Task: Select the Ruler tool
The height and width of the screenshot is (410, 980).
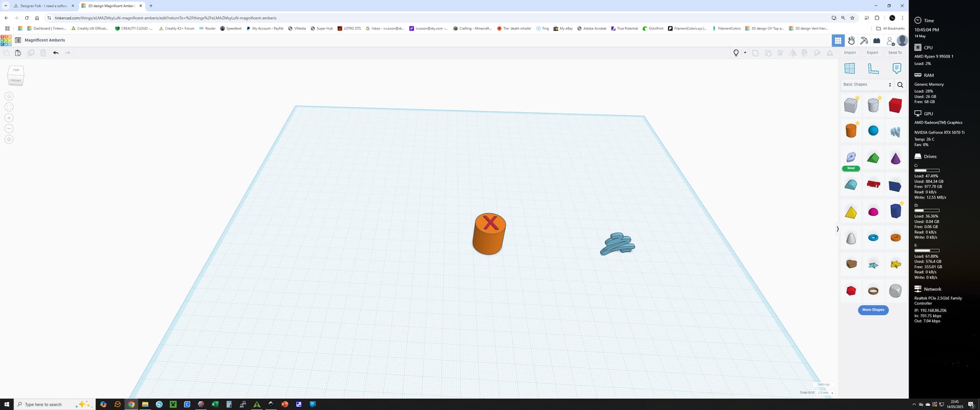Action: pyautogui.click(x=873, y=68)
